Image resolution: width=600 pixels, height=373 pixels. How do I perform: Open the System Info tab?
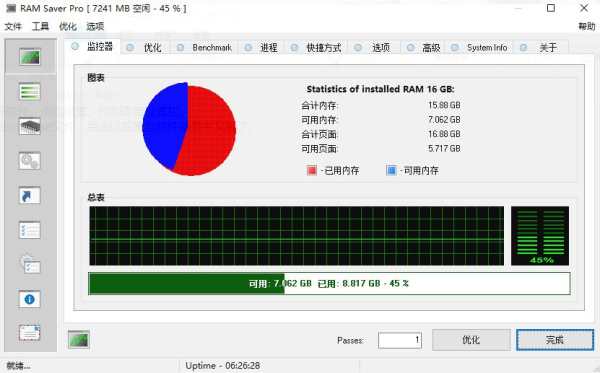tap(480, 47)
